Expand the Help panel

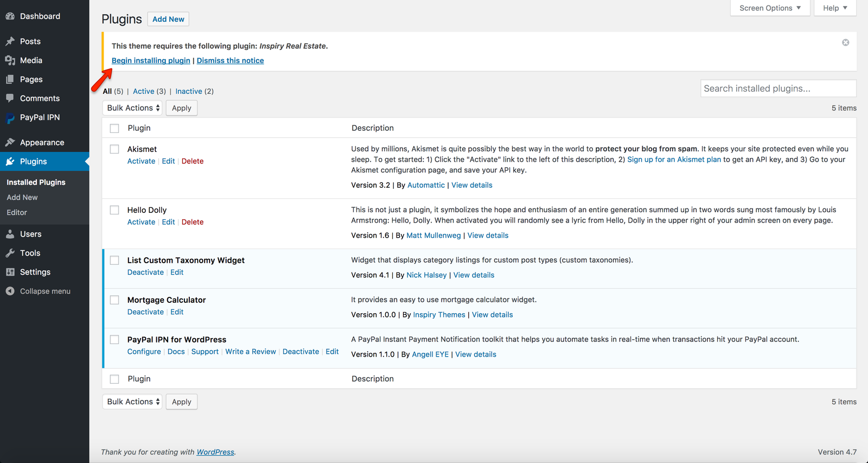coord(835,8)
